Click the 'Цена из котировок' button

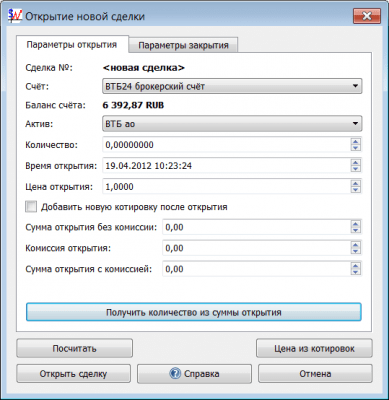tap(314, 348)
